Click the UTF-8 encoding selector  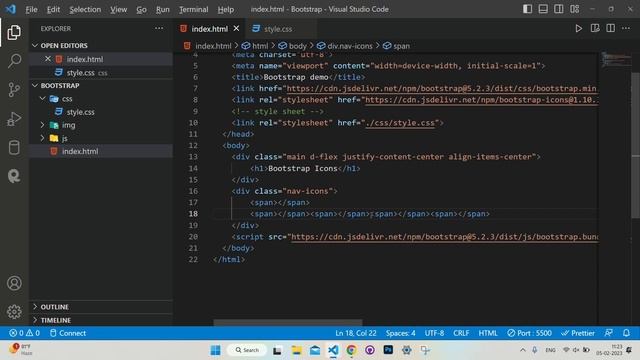click(434, 333)
